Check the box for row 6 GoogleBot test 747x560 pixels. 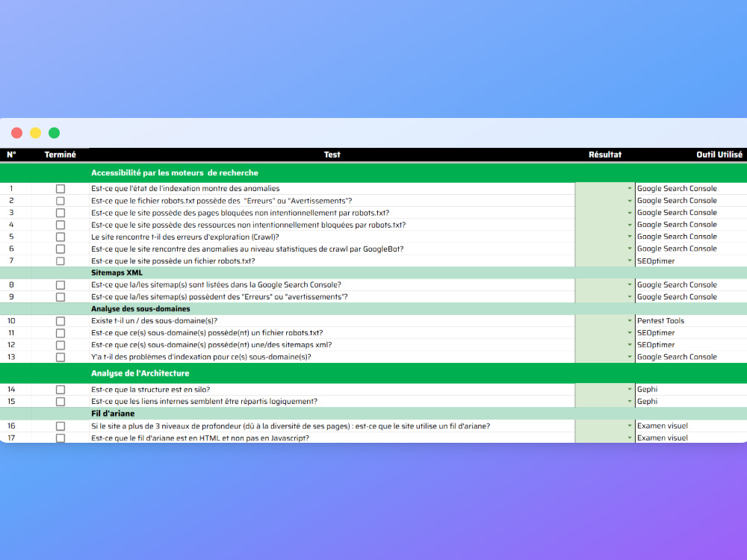[61, 249]
